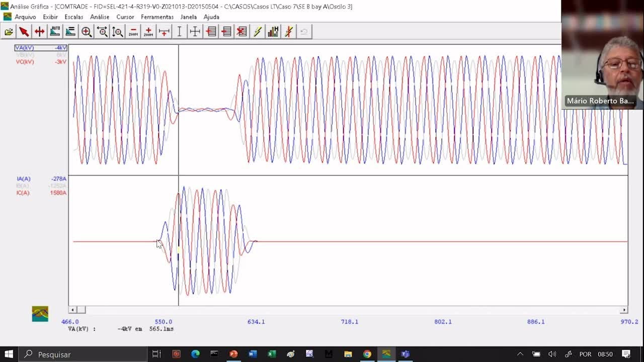The height and width of the screenshot is (362, 644).
Task: Click the cursor readout -4kV em 565.1ms
Action: coord(145,329)
